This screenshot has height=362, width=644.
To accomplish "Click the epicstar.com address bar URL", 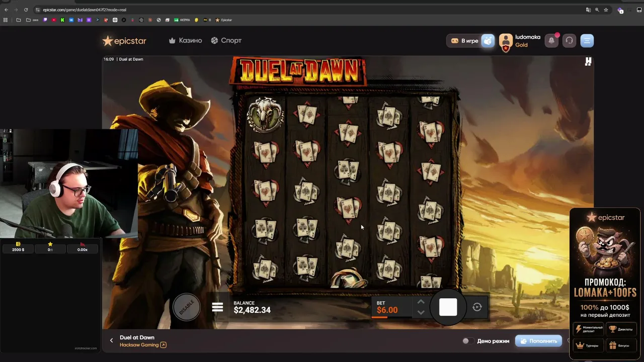I will [x=85, y=10].
